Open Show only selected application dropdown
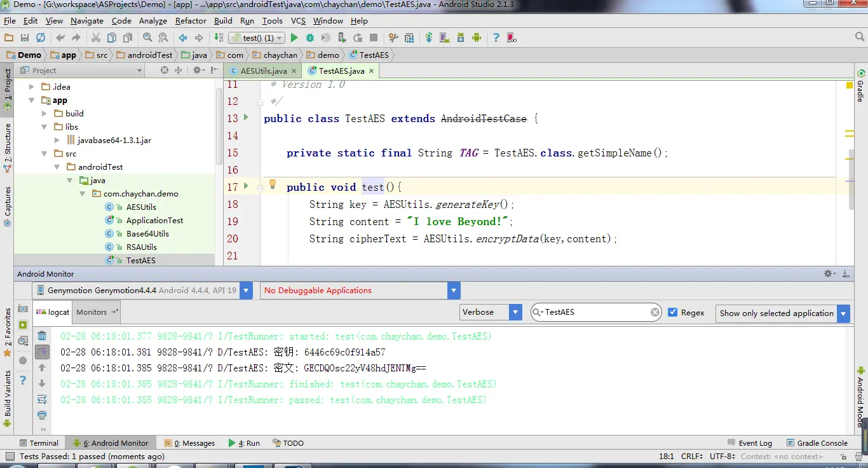 click(x=843, y=313)
